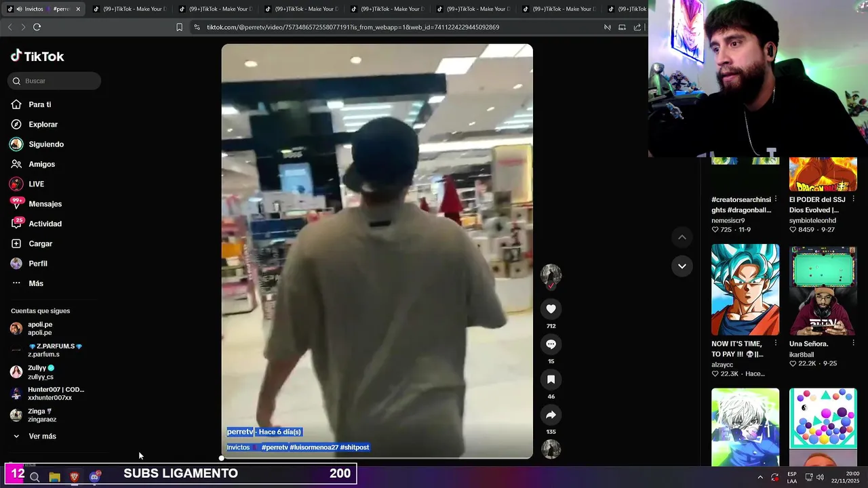Open the symbioteleonhd author link
The height and width of the screenshot is (488, 868).
(x=812, y=220)
